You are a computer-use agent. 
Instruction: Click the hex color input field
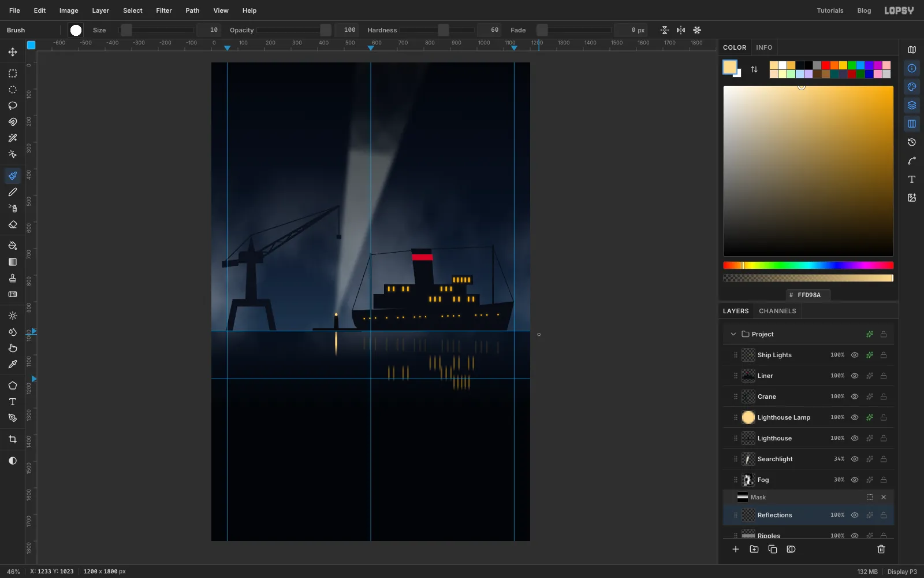point(808,295)
